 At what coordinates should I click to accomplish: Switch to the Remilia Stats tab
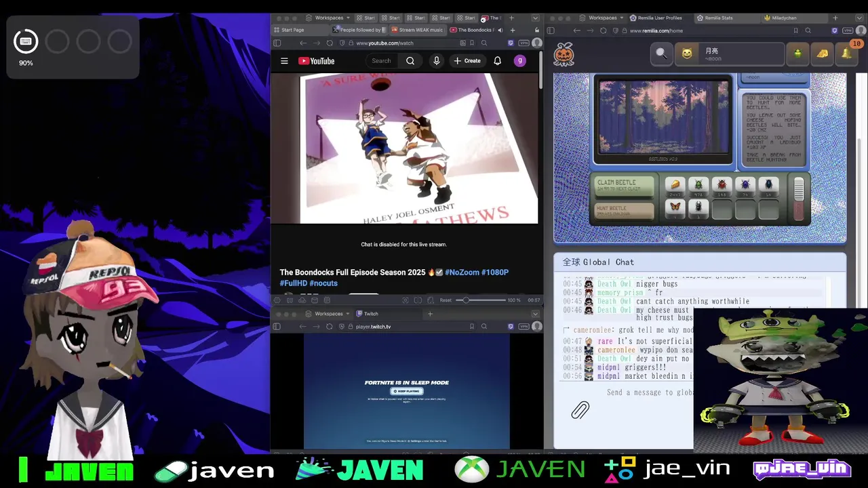(x=728, y=18)
